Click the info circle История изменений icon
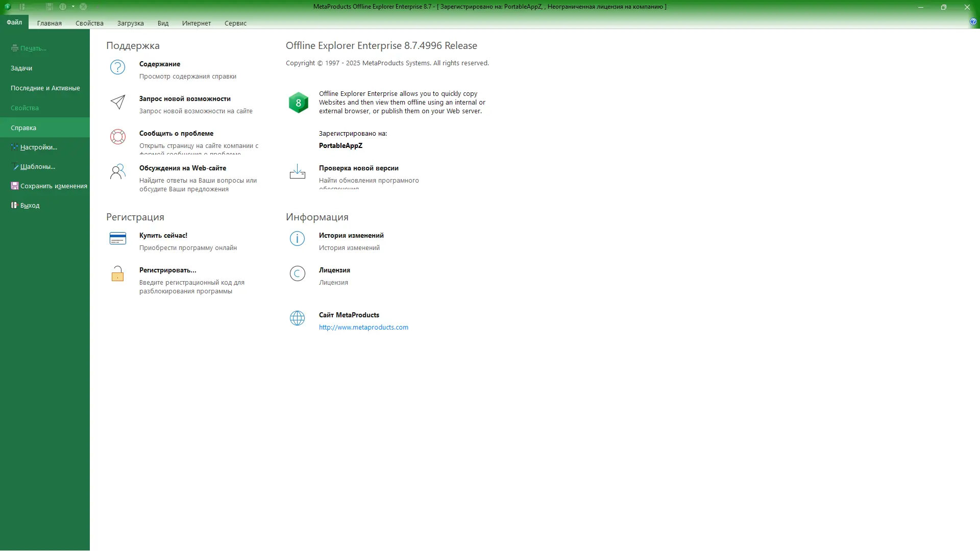The height and width of the screenshot is (551, 980). (x=297, y=238)
